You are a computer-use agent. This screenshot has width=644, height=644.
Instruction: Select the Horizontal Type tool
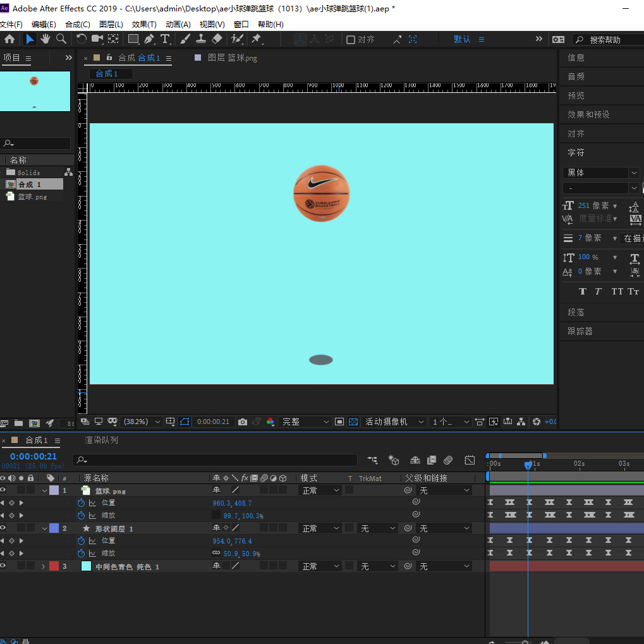pos(165,39)
